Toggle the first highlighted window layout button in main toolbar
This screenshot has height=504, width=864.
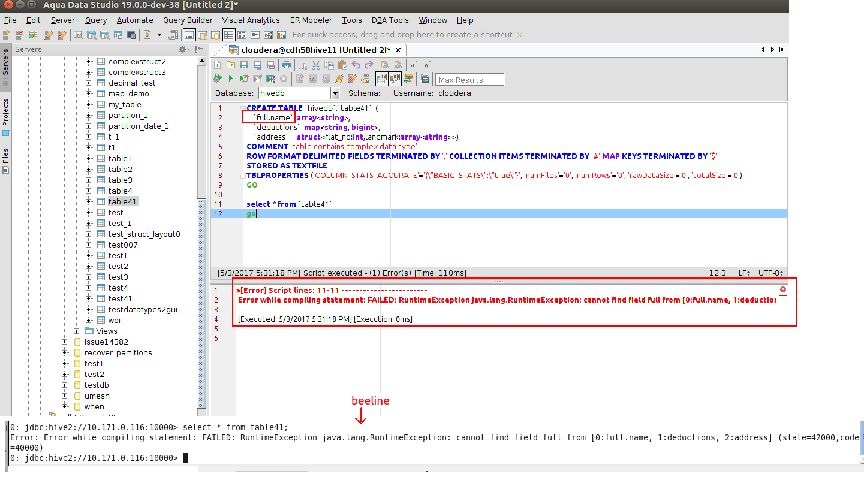(189, 35)
